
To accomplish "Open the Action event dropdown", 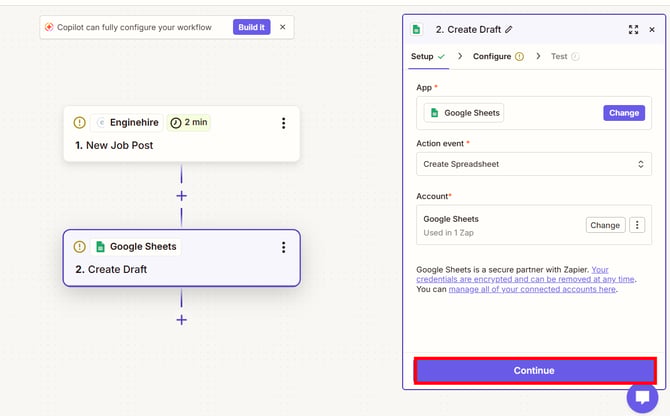I will pyautogui.click(x=534, y=164).
